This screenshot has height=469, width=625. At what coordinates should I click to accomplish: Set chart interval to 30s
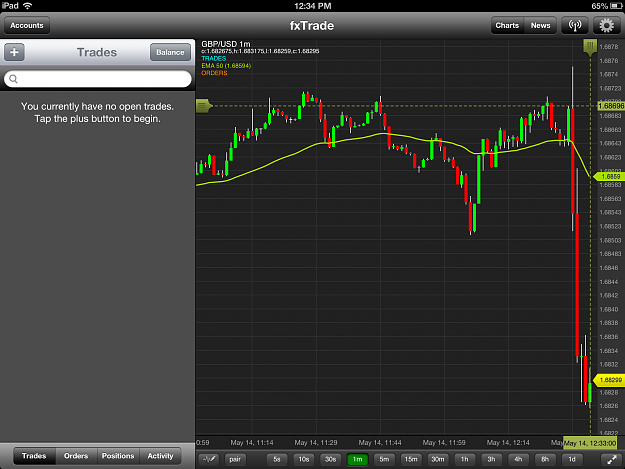(330, 459)
